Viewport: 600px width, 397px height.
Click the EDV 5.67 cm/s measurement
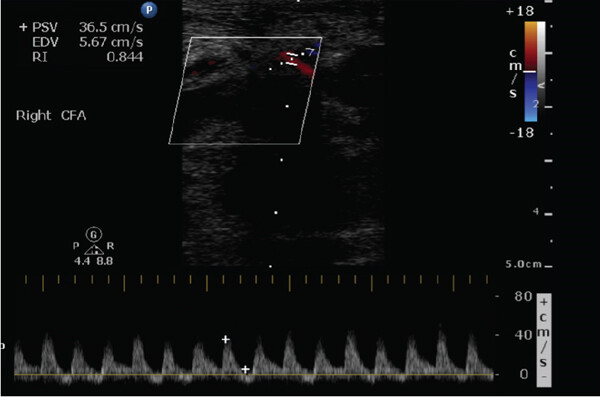[x=111, y=42]
